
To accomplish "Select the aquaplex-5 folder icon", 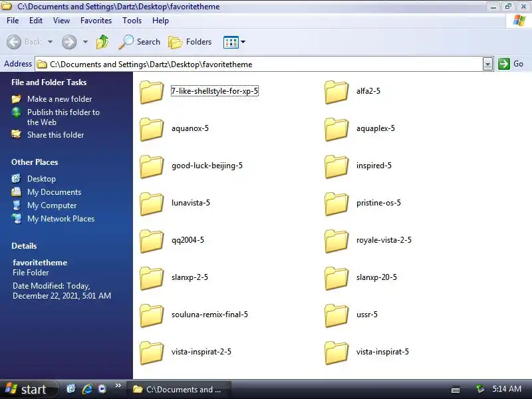I will pyautogui.click(x=336, y=129).
